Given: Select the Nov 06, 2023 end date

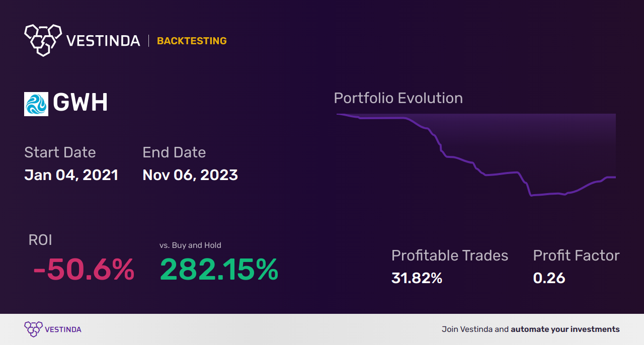Looking at the screenshot, I should pyautogui.click(x=190, y=175).
